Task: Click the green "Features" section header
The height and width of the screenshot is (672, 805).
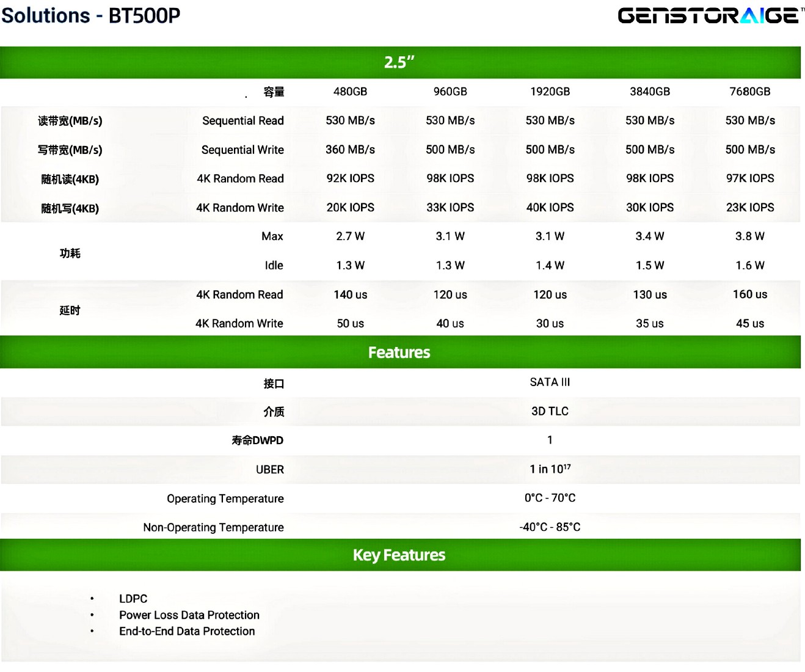Action: click(x=400, y=352)
